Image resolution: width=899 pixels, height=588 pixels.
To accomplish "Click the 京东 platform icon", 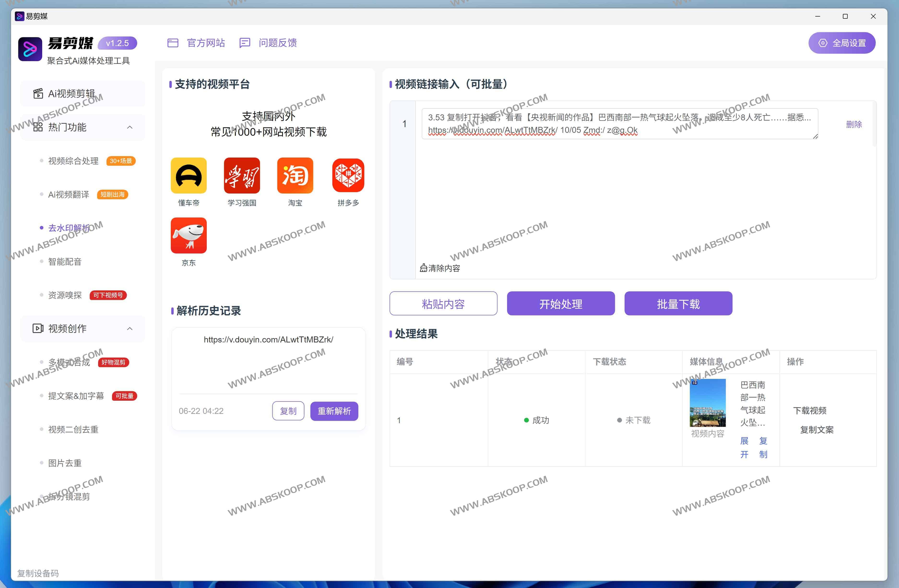I will [189, 235].
